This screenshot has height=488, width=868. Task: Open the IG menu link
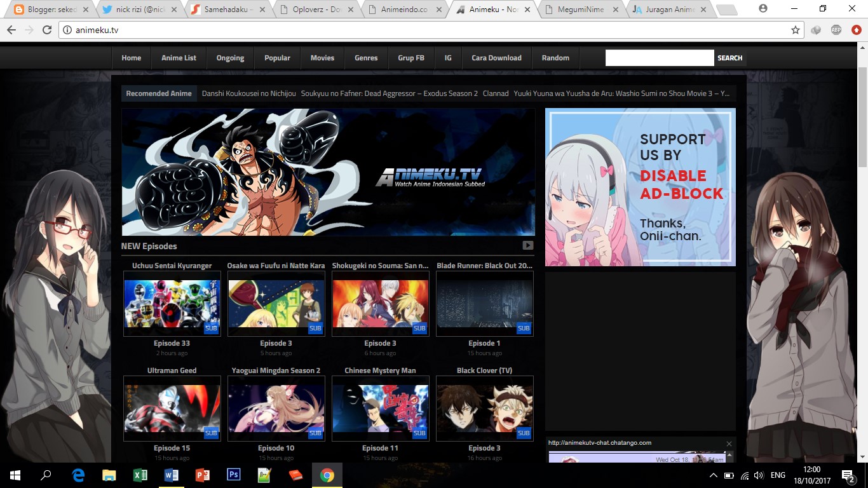[448, 58]
